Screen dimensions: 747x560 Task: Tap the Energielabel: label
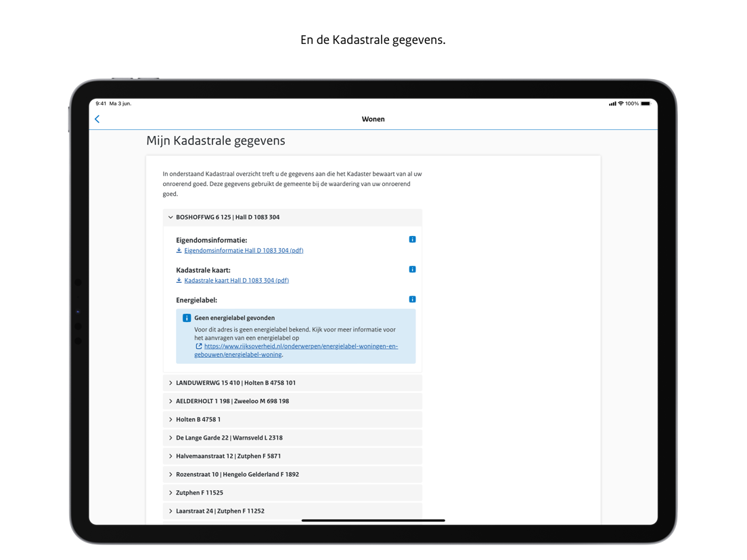[197, 300]
